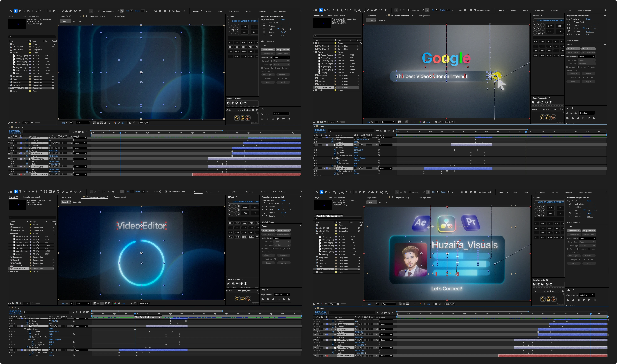Click the snapshot camera icon below the Google preview
The width and height of the screenshot is (617, 364).
(x=436, y=122)
